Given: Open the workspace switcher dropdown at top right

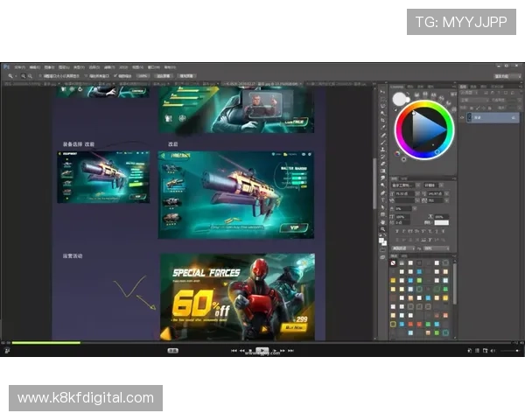Looking at the screenshot, I should point(507,76).
